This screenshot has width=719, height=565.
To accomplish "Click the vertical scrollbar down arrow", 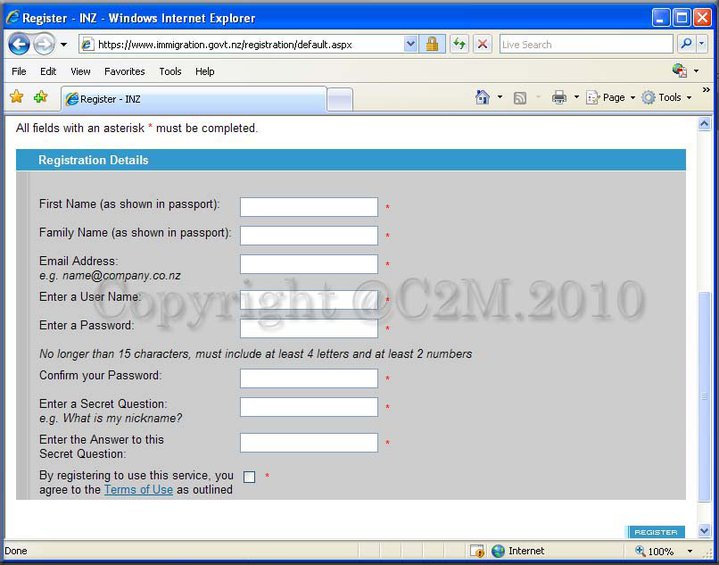I will pos(704,531).
